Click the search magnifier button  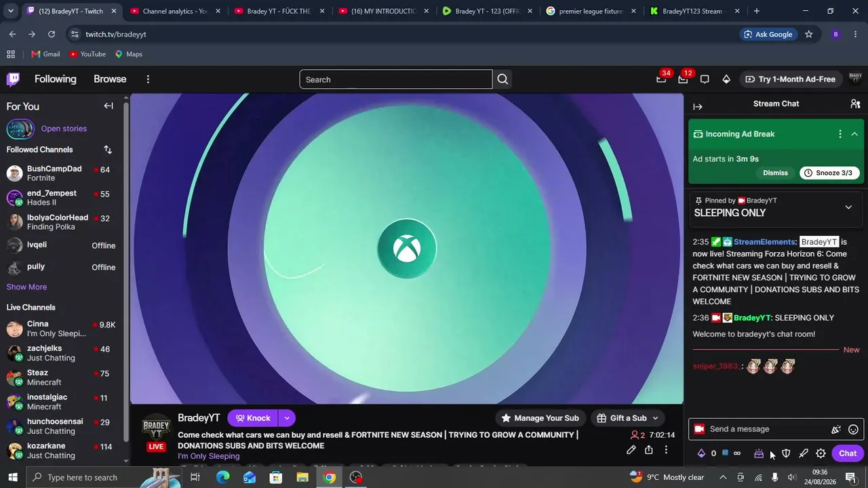pos(502,79)
